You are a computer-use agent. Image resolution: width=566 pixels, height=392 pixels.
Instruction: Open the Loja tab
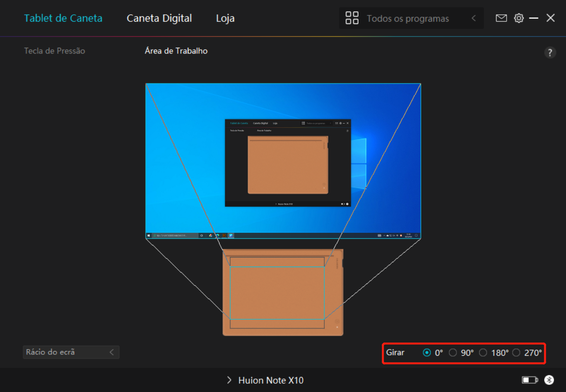click(225, 18)
